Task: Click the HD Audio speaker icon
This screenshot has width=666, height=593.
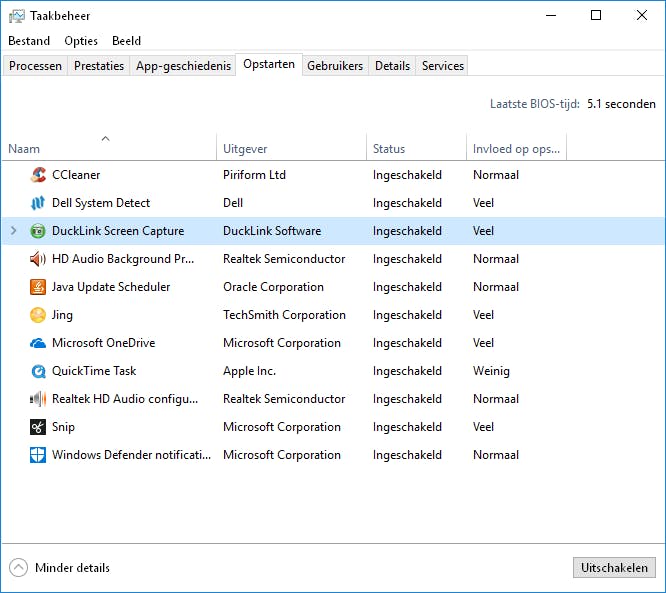Action: tap(38, 259)
